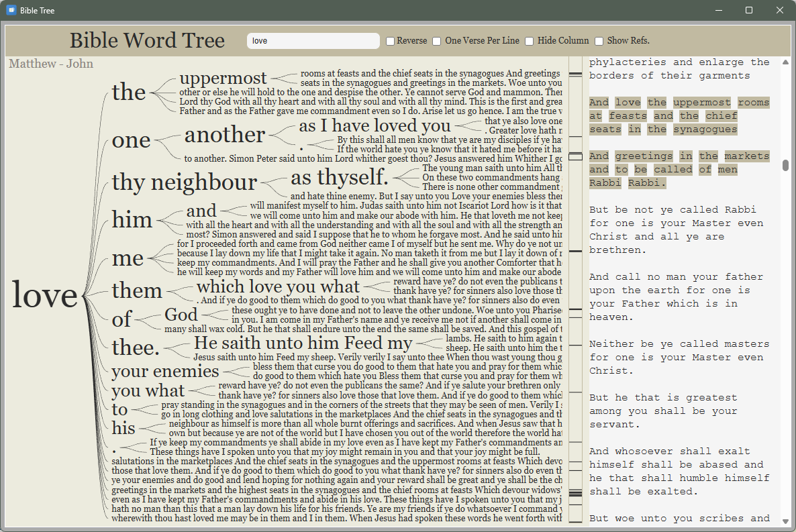This screenshot has width=796, height=532.
Task: Enable Show Refs. checkbox
Action: (x=599, y=41)
